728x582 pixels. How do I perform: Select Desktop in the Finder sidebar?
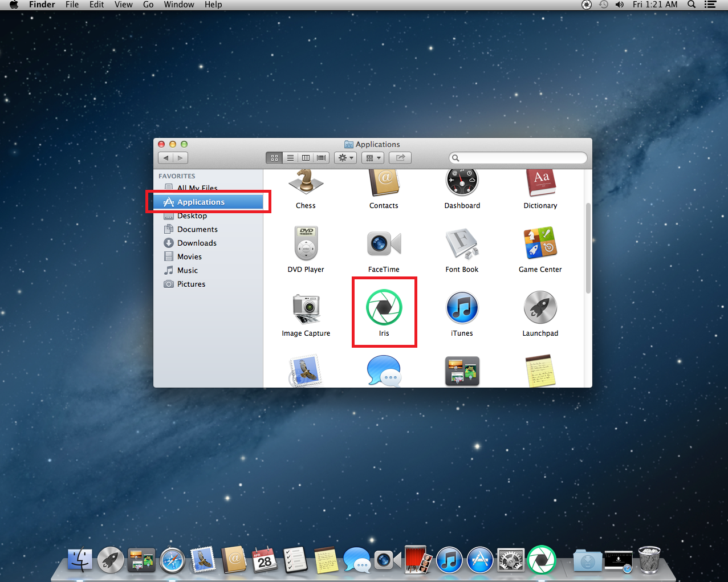(208, 215)
